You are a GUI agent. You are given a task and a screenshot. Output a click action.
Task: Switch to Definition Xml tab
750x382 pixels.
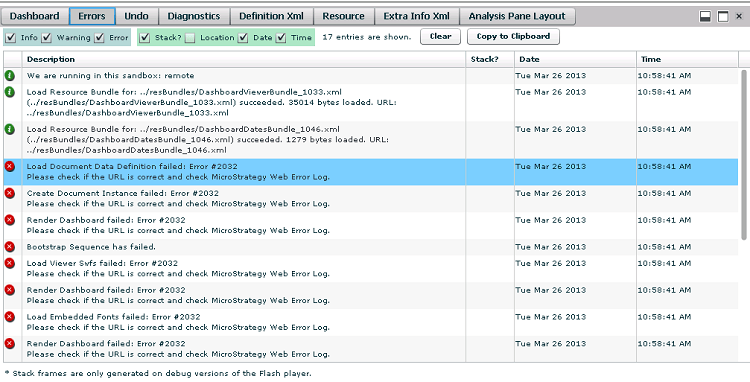click(x=271, y=16)
